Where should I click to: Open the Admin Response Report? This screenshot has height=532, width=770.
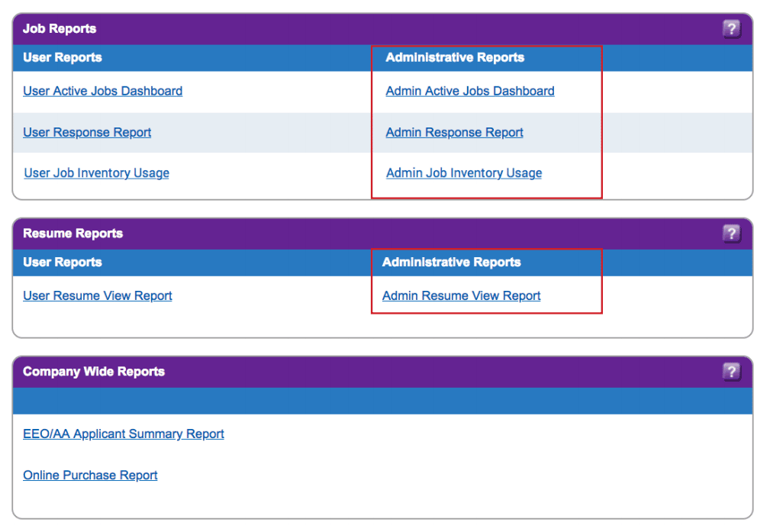(x=454, y=132)
